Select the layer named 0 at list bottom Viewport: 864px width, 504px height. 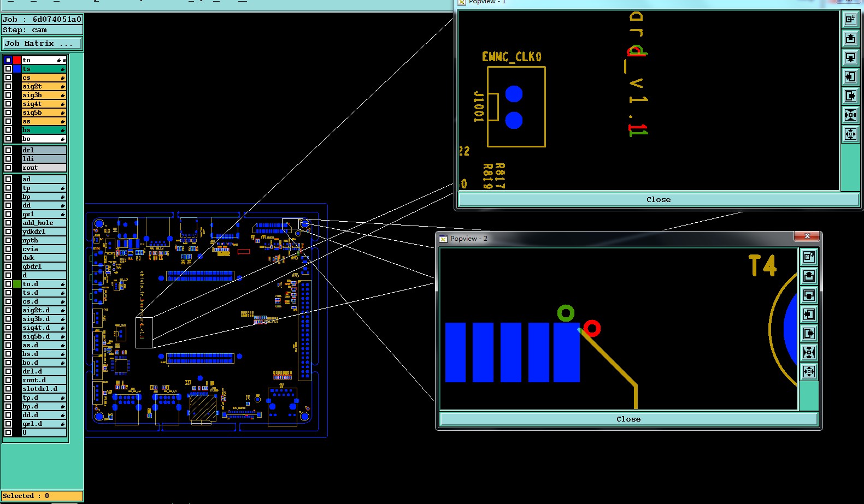click(x=44, y=432)
